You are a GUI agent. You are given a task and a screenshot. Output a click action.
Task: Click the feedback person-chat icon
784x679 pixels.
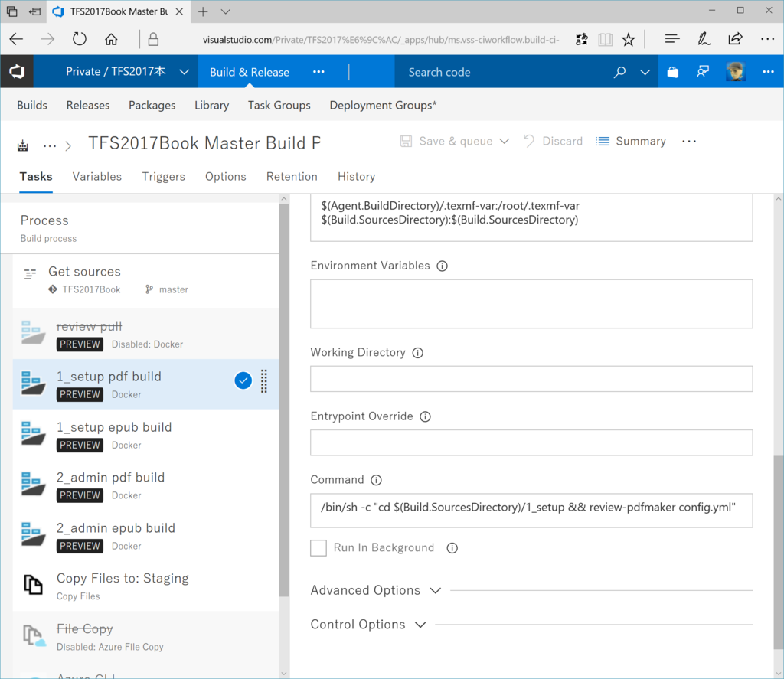coord(703,72)
